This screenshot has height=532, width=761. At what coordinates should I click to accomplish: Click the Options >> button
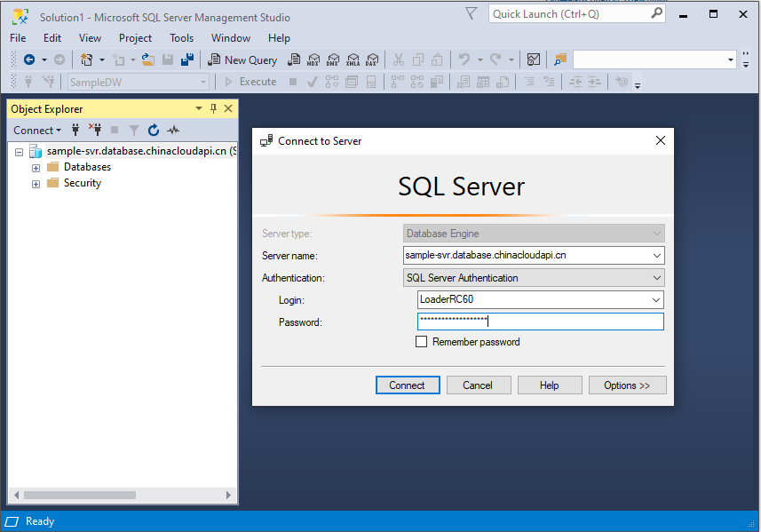pos(627,385)
